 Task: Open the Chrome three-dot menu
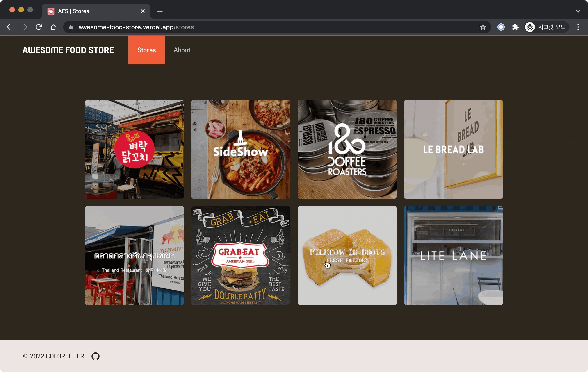578,27
